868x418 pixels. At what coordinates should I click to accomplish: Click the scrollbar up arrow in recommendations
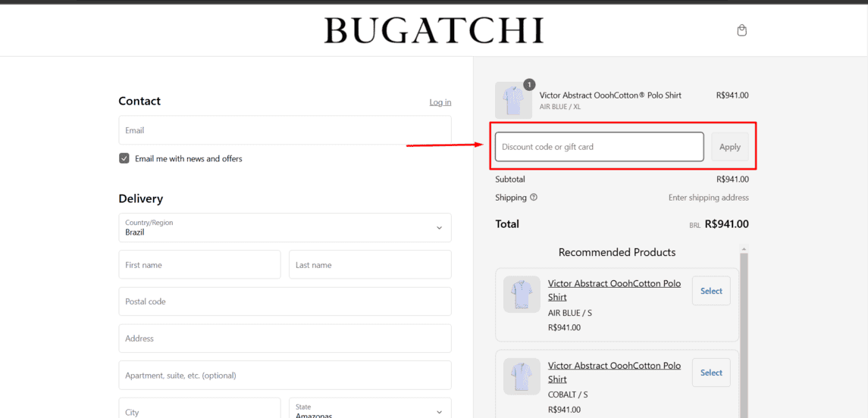(x=744, y=249)
